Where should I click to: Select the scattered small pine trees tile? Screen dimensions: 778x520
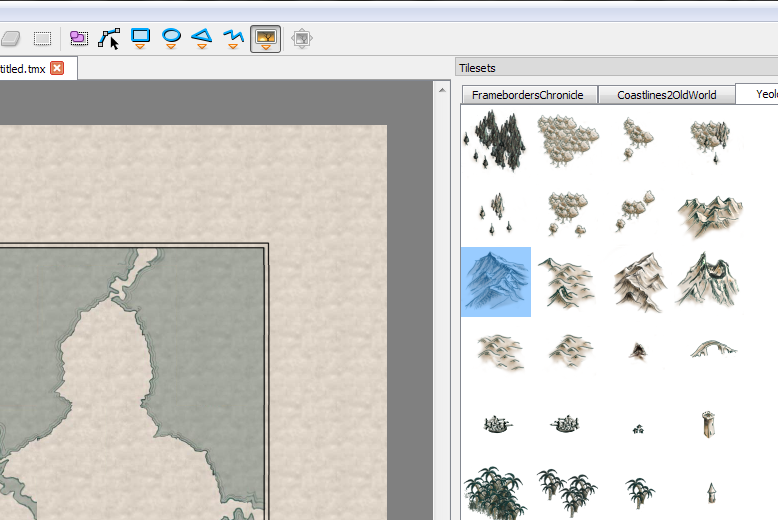(496, 213)
